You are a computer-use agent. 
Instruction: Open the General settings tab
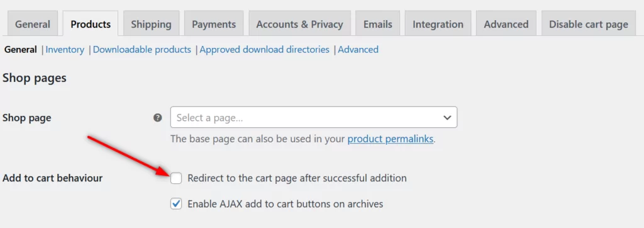33,24
